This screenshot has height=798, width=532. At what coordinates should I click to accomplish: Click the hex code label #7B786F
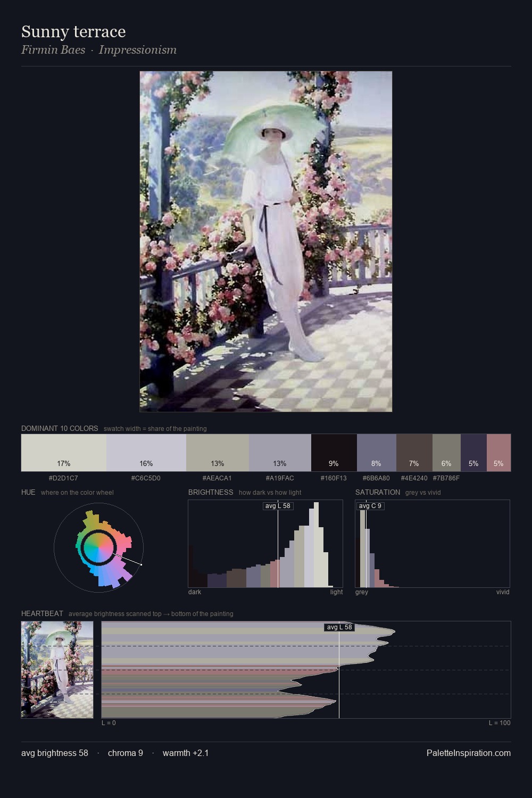click(446, 478)
